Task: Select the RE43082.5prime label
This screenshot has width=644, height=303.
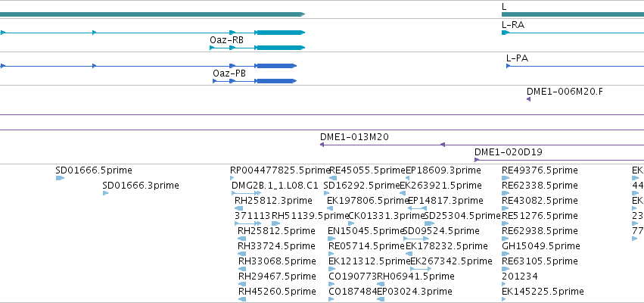Action: pos(540,201)
